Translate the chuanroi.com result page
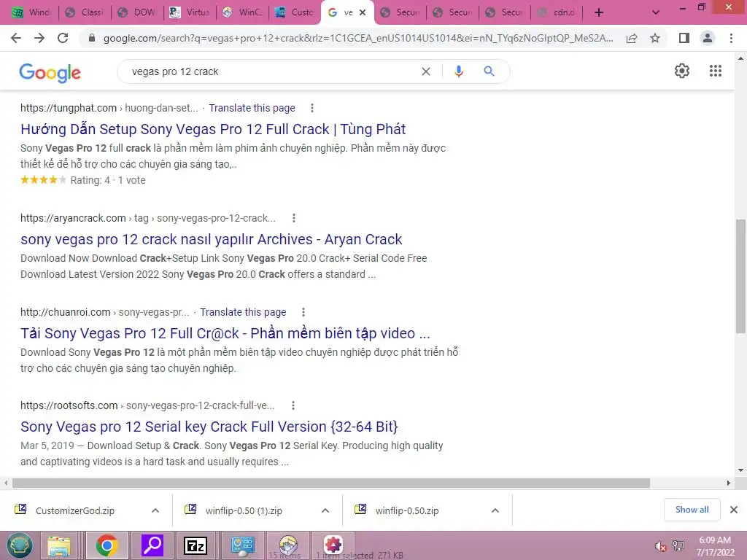Screen dimensions: 747x560 243,312
